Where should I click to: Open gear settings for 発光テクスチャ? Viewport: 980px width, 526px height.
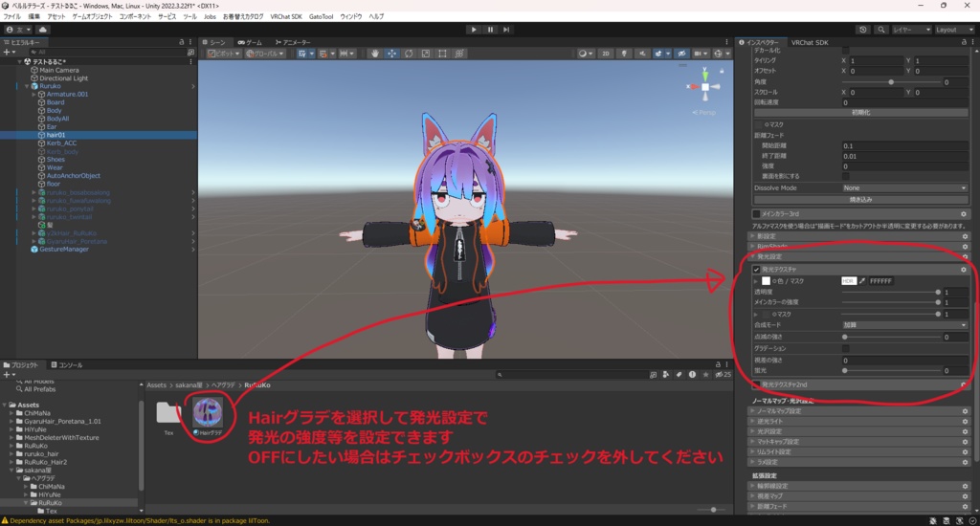click(964, 270)
